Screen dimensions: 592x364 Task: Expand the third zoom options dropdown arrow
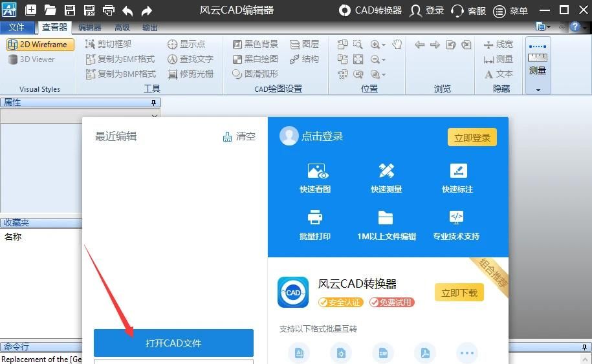pos(384,75)
